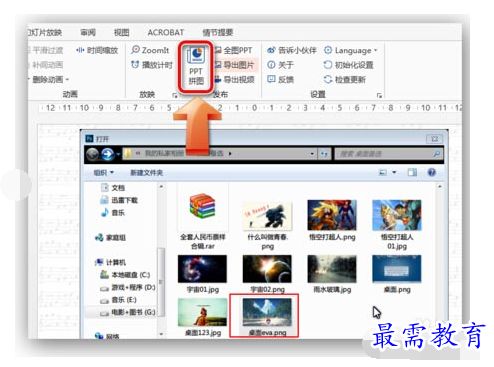Select 游戏+程序 (D:) drive
Viewport: 494px width, 367px height.
128,287
